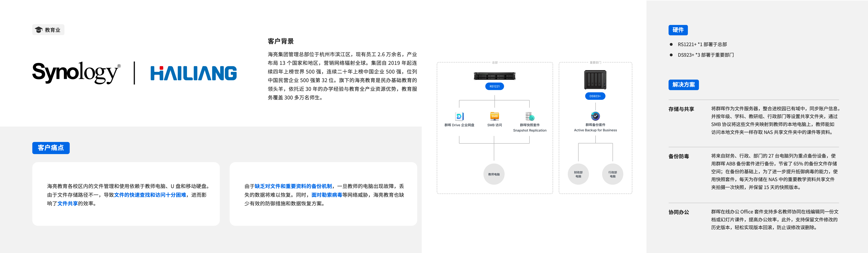Click the blue DS923+ label pill
868x253 pixels.
click(x=595, y=96)
